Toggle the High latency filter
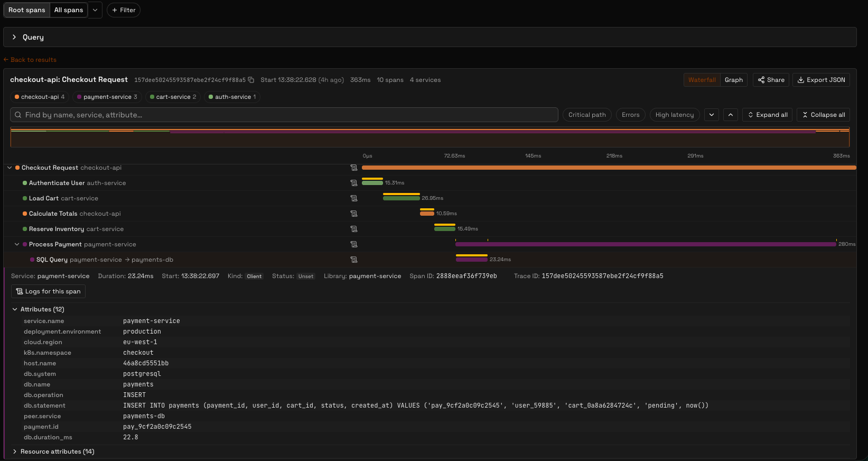 point(675,115)
